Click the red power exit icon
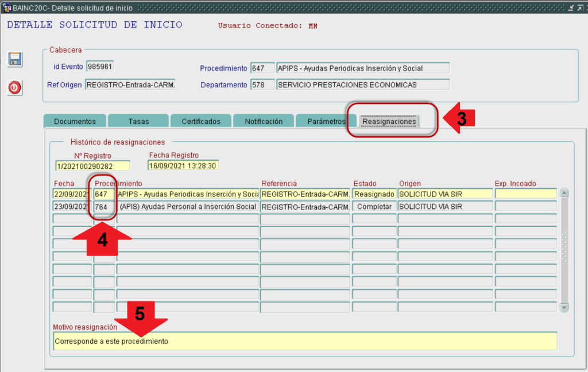Screen dimensions: 588x372 pos(14,87)
